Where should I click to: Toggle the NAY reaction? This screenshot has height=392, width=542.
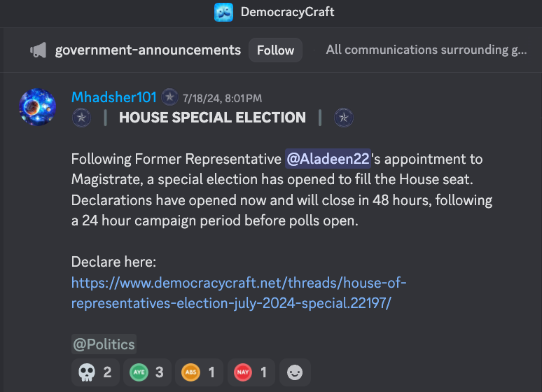pos(251,372)
